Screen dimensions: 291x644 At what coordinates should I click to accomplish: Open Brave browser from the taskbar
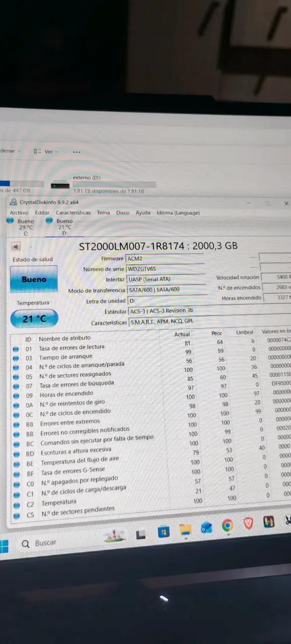coord(248,524)
